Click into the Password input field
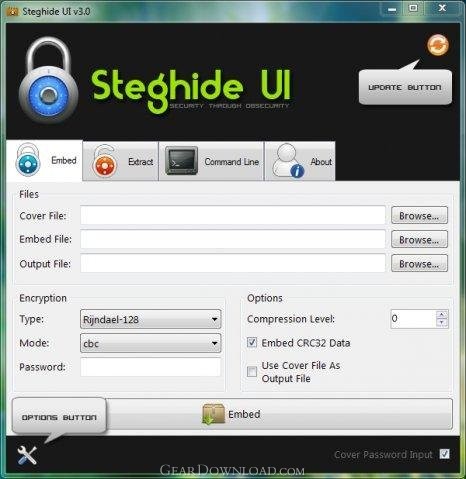This screenshot has width=466, height=479. [x=150, y=367]
